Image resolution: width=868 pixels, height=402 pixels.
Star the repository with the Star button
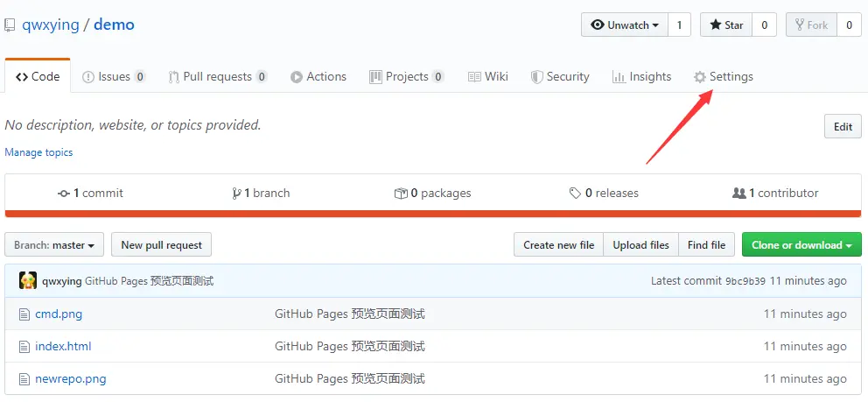726,25
